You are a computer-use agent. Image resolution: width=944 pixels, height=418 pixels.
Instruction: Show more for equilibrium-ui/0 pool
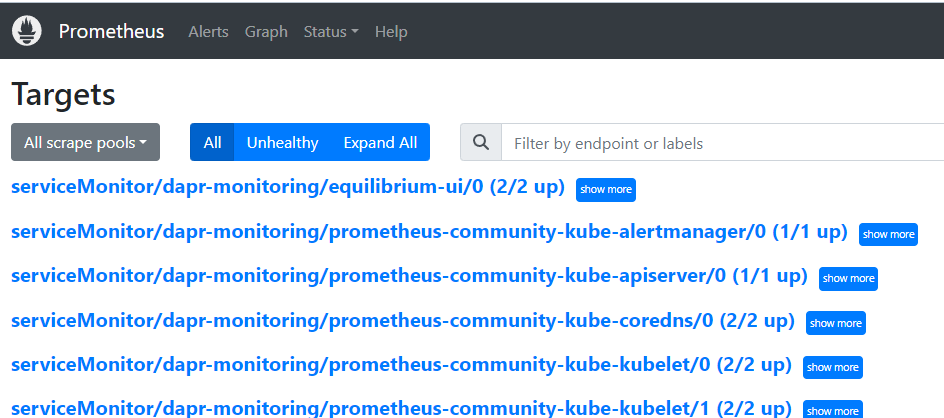(606, 190)
